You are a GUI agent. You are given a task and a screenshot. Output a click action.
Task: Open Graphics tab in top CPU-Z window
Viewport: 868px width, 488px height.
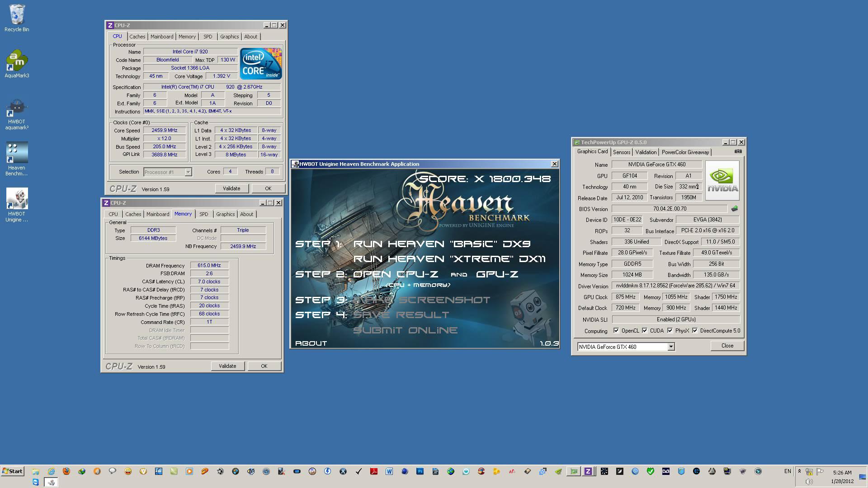230,37
